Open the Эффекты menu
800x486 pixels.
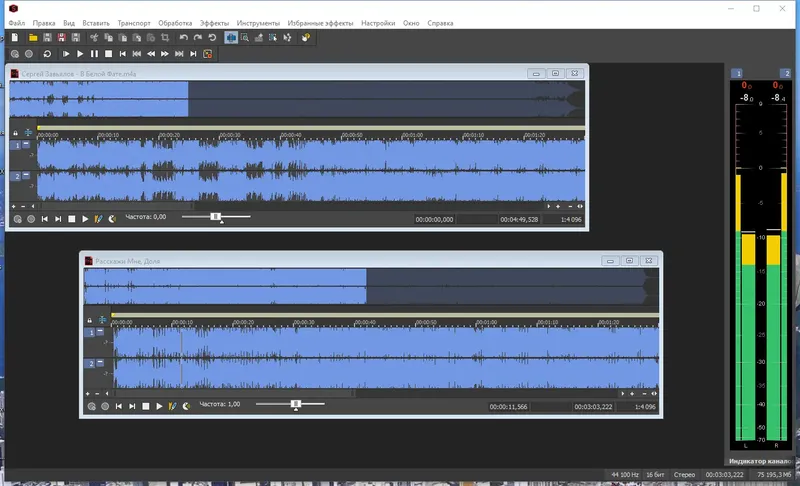(x=214, y=23)
